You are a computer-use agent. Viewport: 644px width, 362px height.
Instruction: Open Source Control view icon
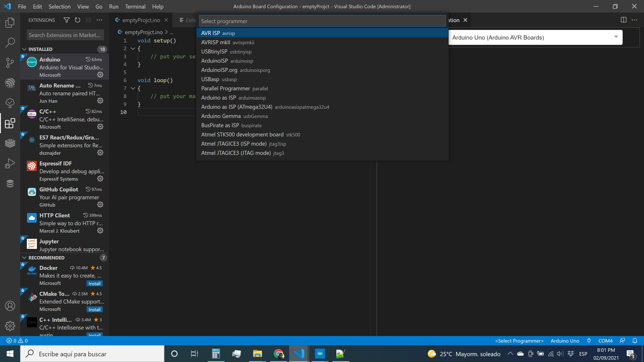click(x=10, y=63)
